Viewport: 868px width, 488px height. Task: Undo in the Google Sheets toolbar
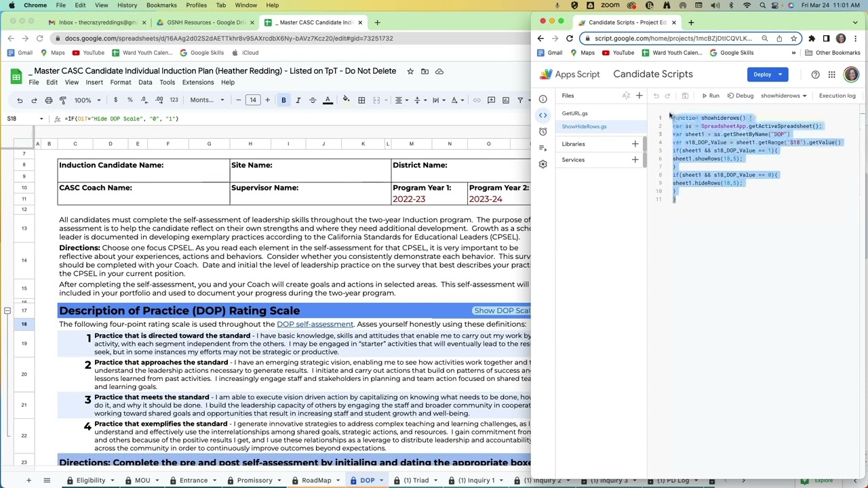(20, 100)
